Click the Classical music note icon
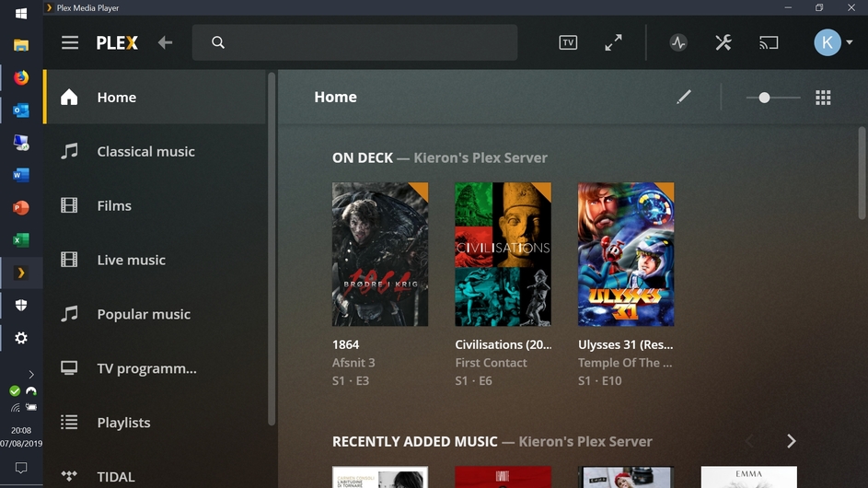 pyautogui.click(x=69, y=151)
